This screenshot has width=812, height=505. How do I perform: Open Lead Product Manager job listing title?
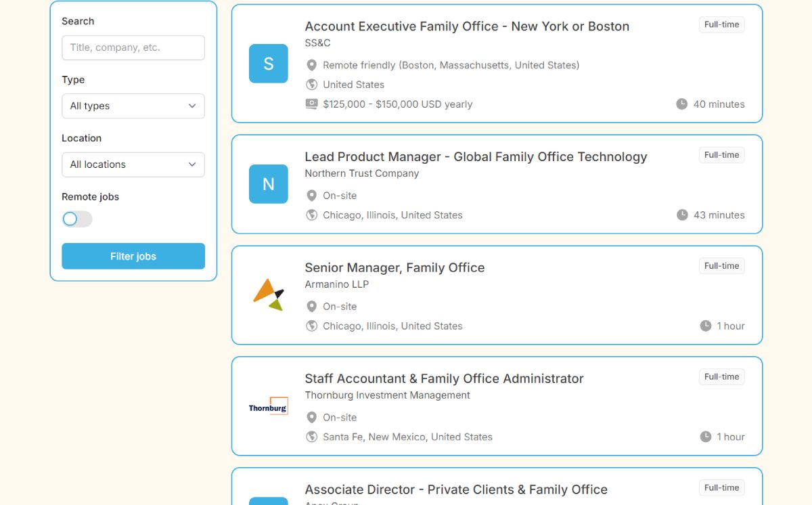476,157
